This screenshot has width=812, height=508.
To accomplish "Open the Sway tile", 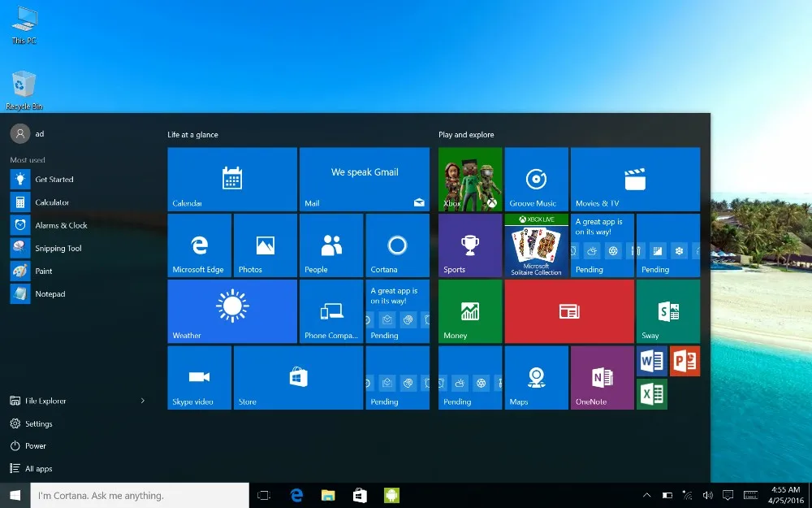I will [668, 311].
